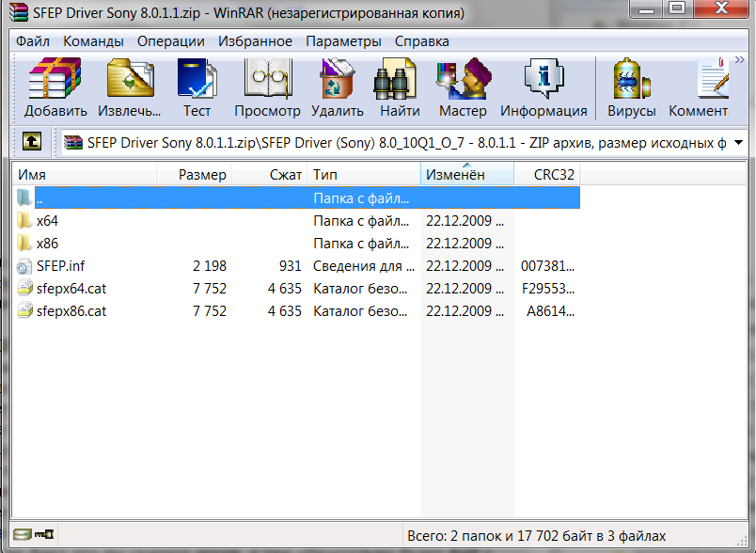The height and width of the screenshot is (553, 756).
Task: Open the Справка menu
Action: tap(421, 41)
